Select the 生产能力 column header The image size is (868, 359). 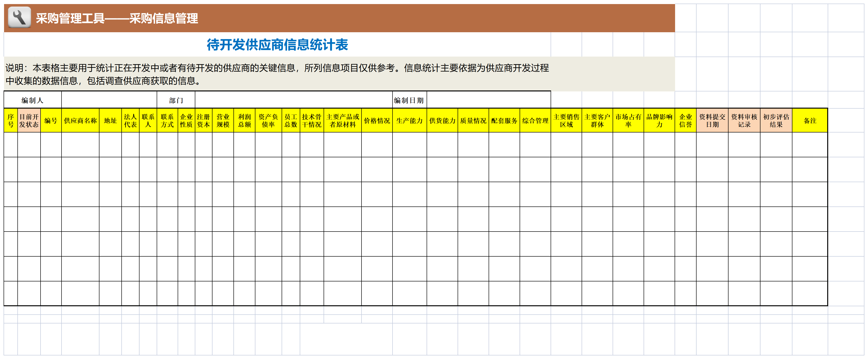point(410,121)
